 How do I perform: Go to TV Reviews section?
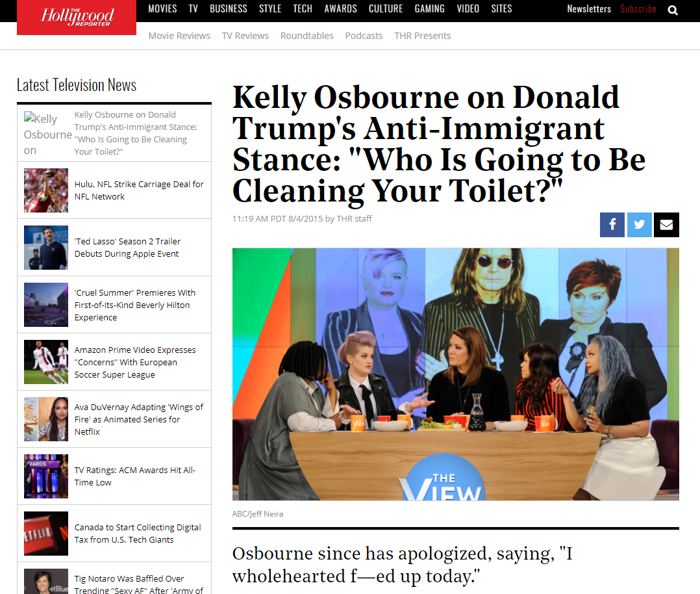(x=245, y=36)
